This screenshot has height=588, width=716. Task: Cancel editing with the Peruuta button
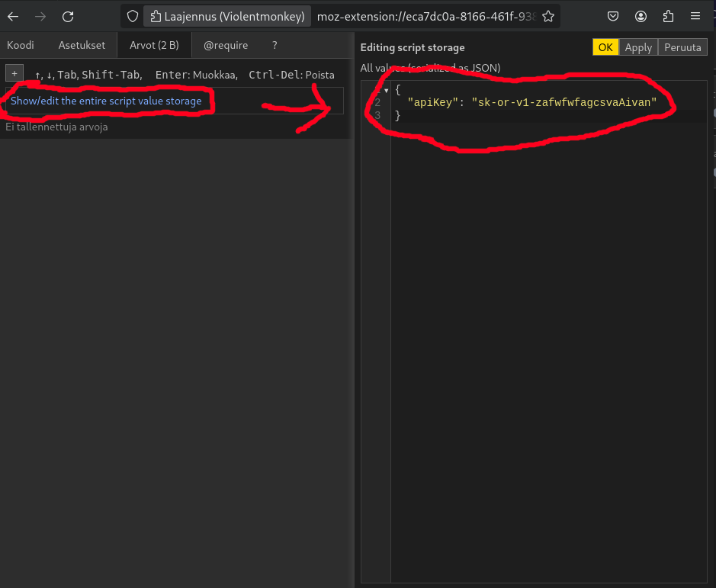click(x=682, y=47)
